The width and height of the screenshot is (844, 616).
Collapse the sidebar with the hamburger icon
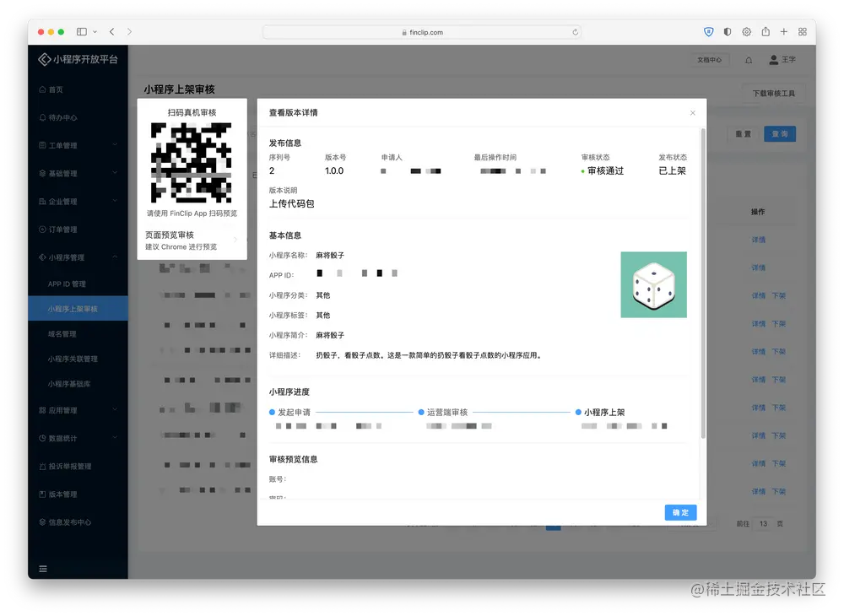coord(43,568)
